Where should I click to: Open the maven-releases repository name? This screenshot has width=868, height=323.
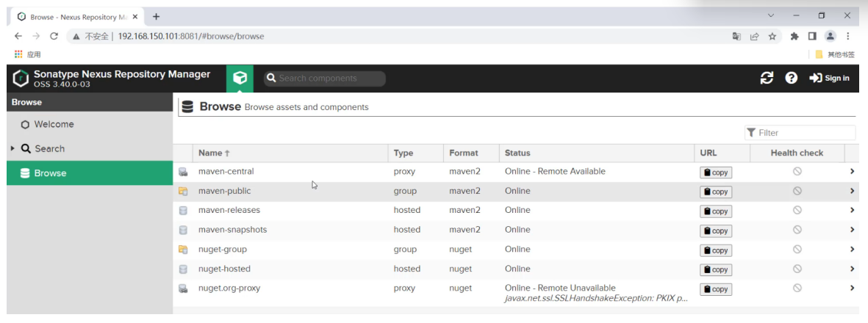click(229, 210)
